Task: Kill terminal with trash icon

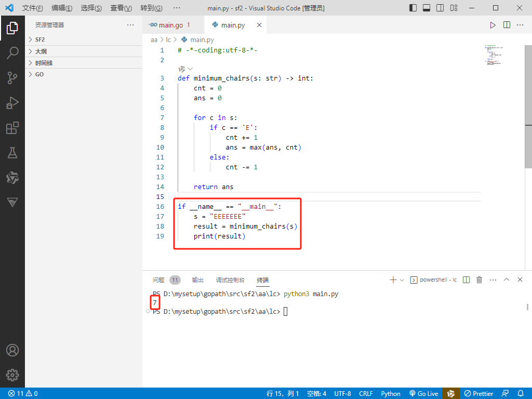Action: click(479, 280)
